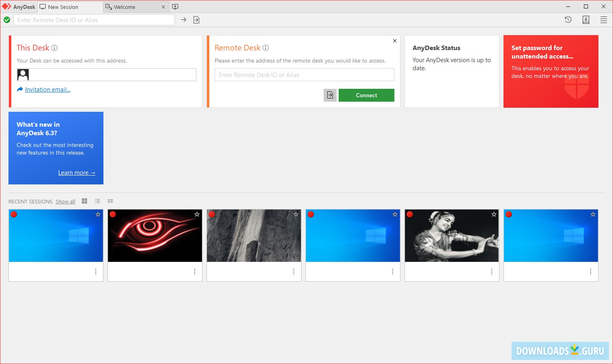
Task: Click the green Connect button
Action: 367,95
